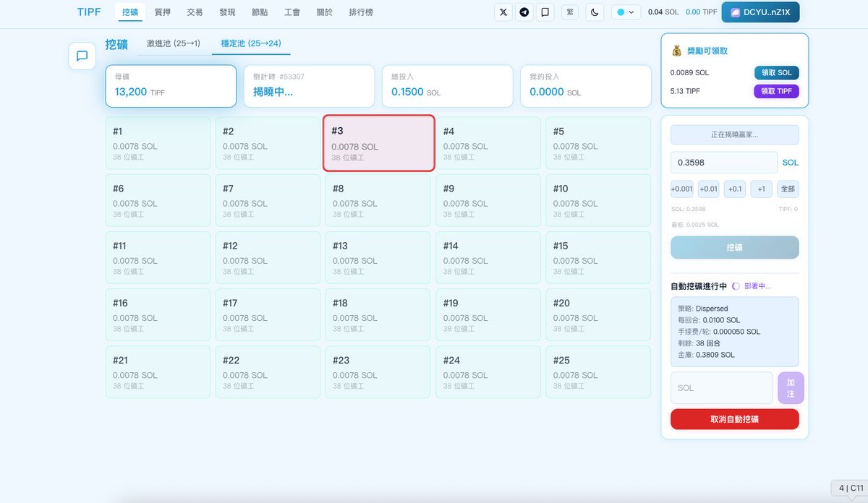Select mining tile #7
This screenshot has width=868, height=503.
click(x=268, y=200)
